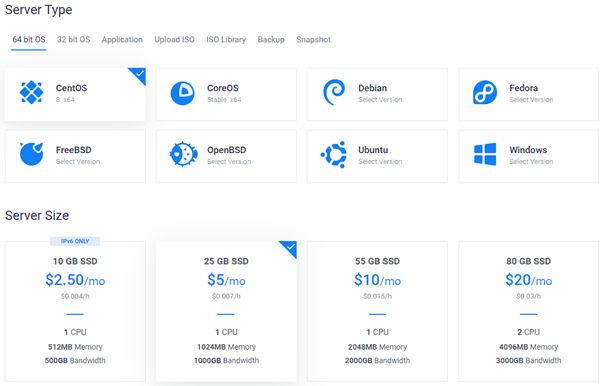The width and height of the screenshot is (602, 386).
Task: Open the Snapshot tab
Action: [x=314, y=40]
